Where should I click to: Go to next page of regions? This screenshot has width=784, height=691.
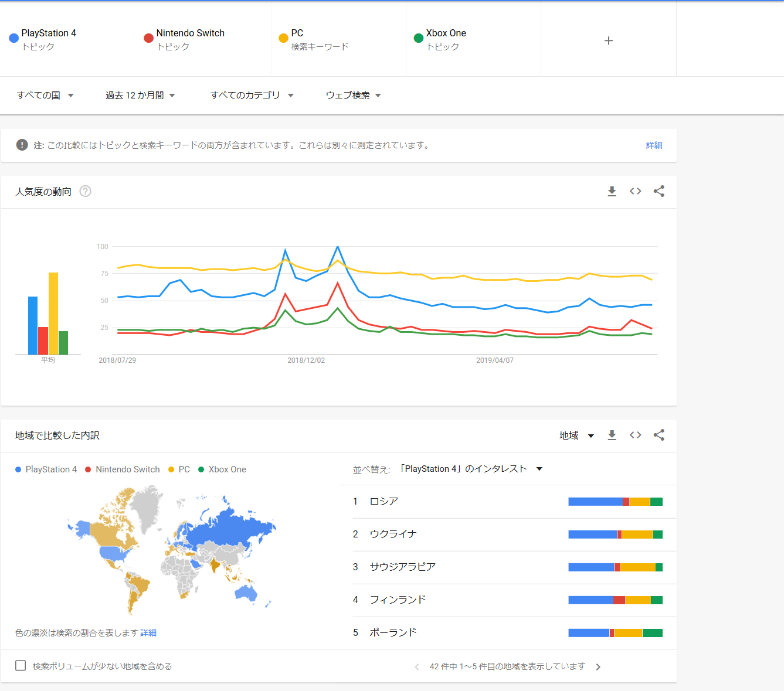click(x=598, y=667)
